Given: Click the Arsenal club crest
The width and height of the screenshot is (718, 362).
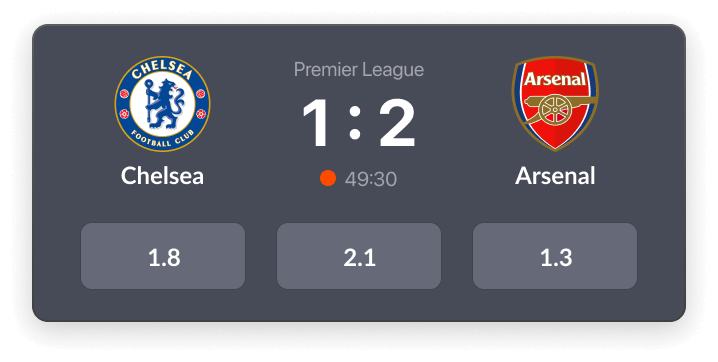Looking at the screenshot, I should (555, 103).
